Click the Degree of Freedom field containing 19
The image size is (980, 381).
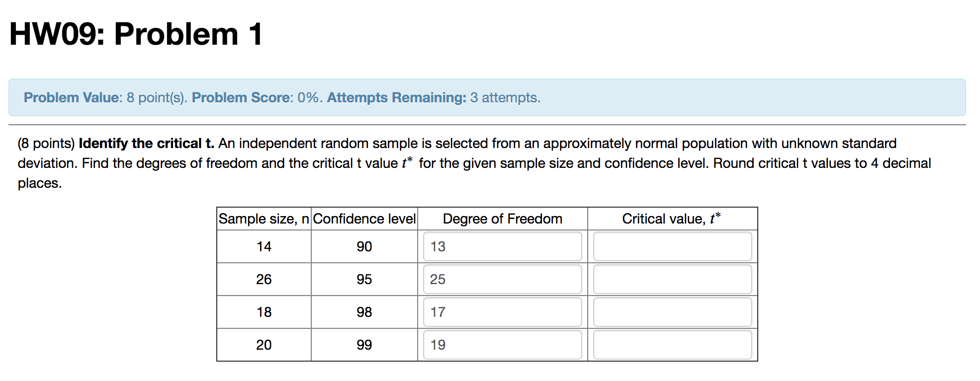[502, 344]
